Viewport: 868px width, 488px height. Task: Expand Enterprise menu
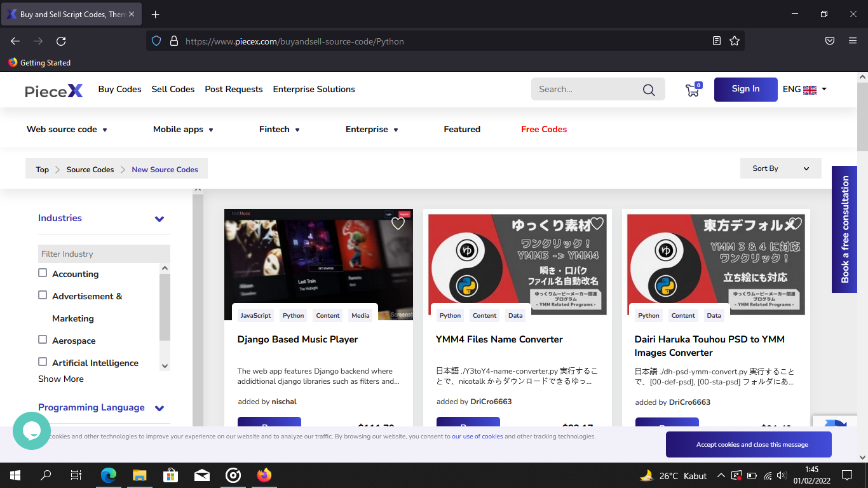(372, 129)
